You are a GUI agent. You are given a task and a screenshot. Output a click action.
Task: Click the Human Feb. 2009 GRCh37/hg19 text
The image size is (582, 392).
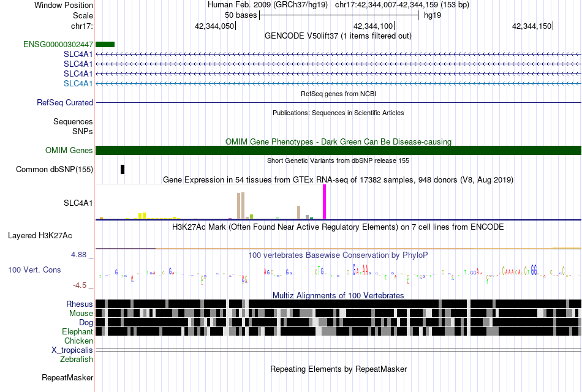click(268, 5)
